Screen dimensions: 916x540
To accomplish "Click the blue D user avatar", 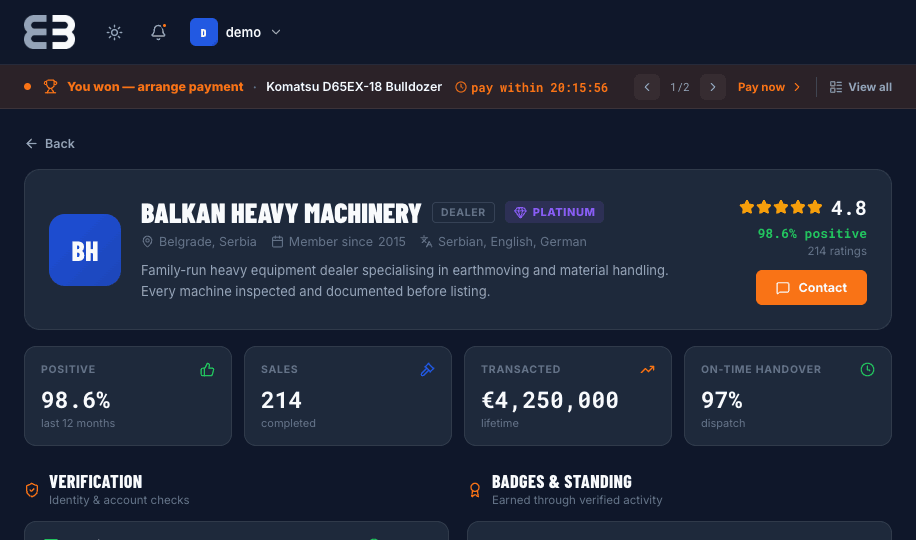I will pos(204,32).
